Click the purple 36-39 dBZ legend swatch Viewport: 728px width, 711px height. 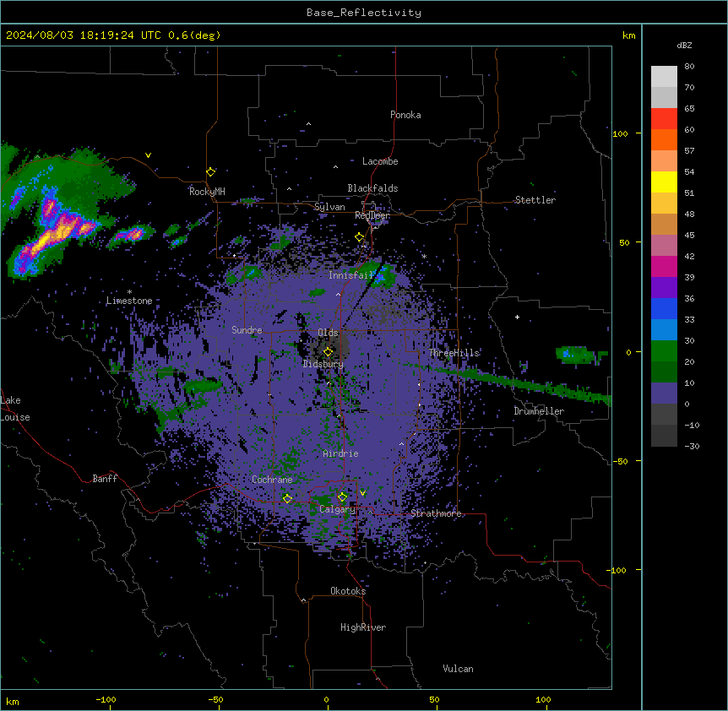click(664, 288)
